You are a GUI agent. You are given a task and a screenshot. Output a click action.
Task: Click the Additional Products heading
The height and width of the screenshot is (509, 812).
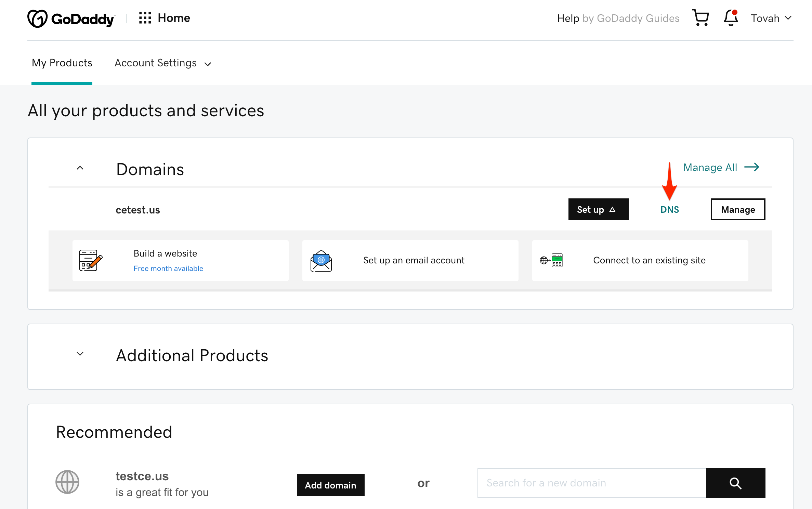point(192,355)
